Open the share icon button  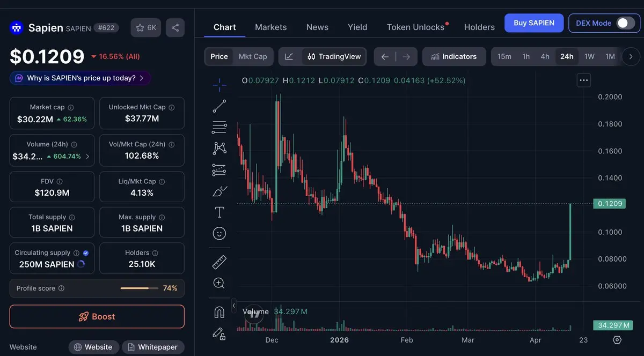(x=175, y=27)
